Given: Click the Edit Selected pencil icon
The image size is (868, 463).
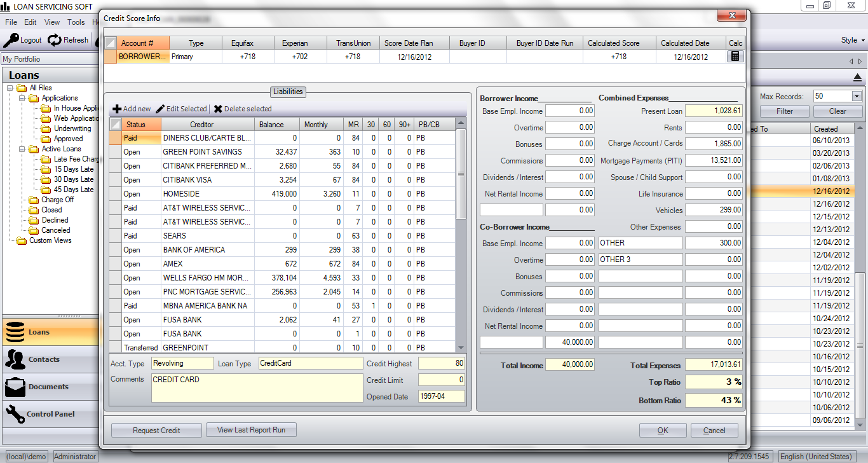Looking at the screenshot, I should click(x=160, y=109).
